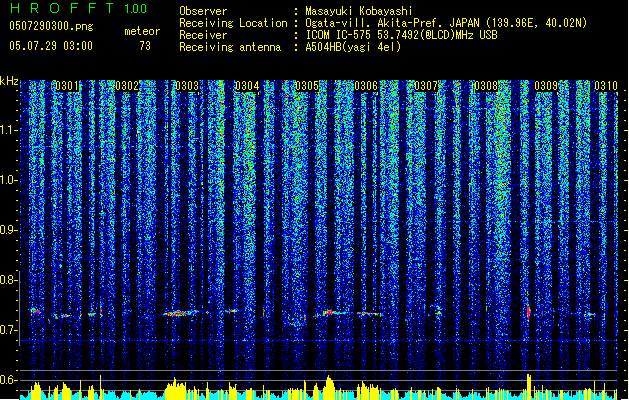Click observer name Masayuki Kobayashi
Screen dimensions: 629x400
point(358,11)
